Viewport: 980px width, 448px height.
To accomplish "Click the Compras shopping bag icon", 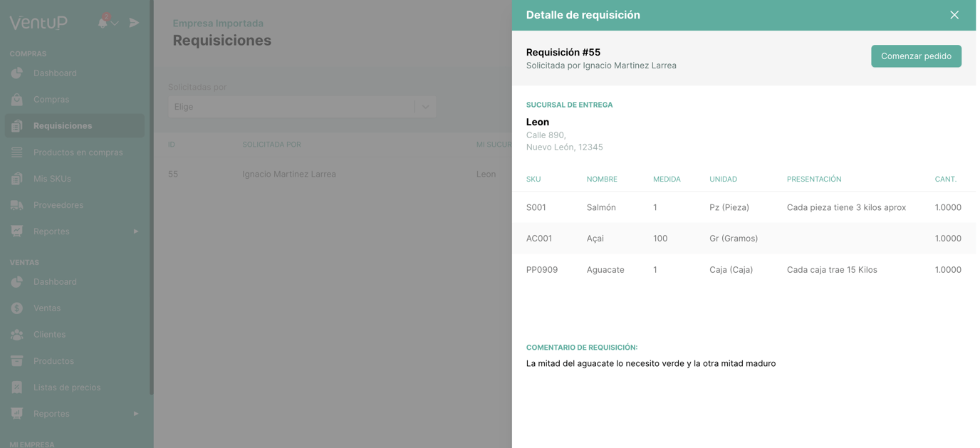I will 17,100.
